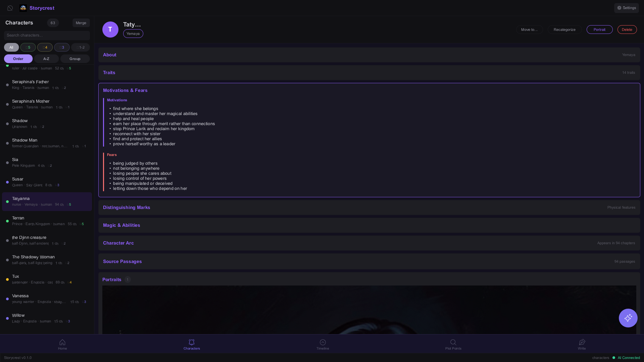Viewport: 644px width, 362px height.
Task: Click the Search characters field
Action: (47, 35)
